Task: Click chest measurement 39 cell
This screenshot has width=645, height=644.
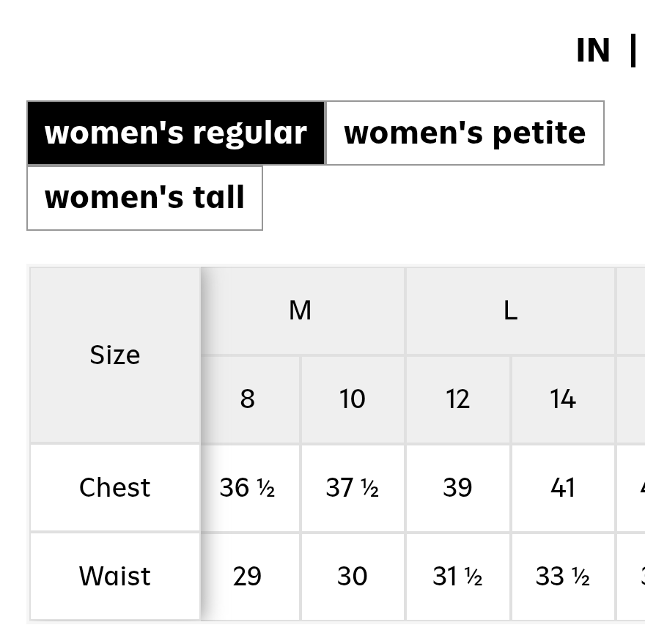Action: tap(457, 488)
